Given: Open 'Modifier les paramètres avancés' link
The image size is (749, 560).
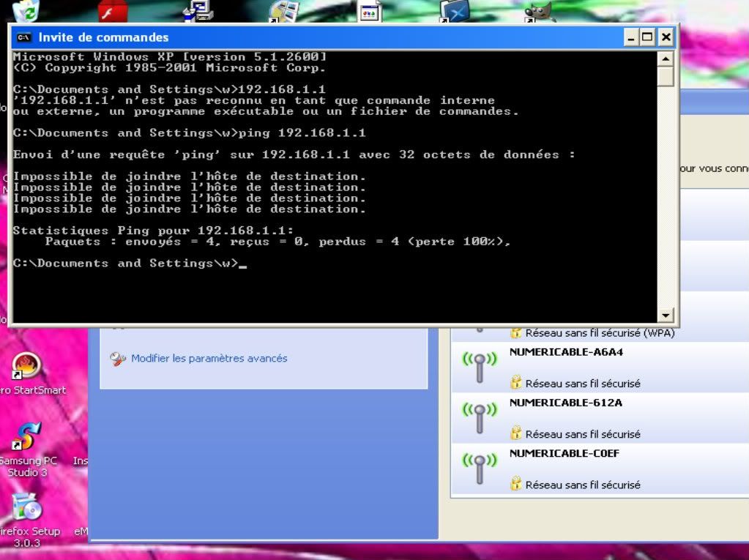Looking at the screenshot, I should coord(209,359).
